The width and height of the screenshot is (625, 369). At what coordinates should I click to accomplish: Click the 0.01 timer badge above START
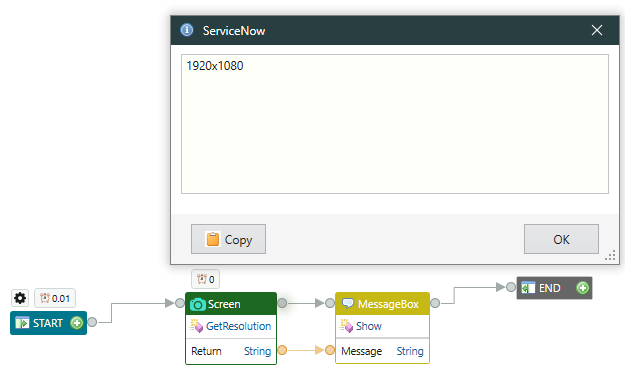pyautogui.click(x=55, y=298)
